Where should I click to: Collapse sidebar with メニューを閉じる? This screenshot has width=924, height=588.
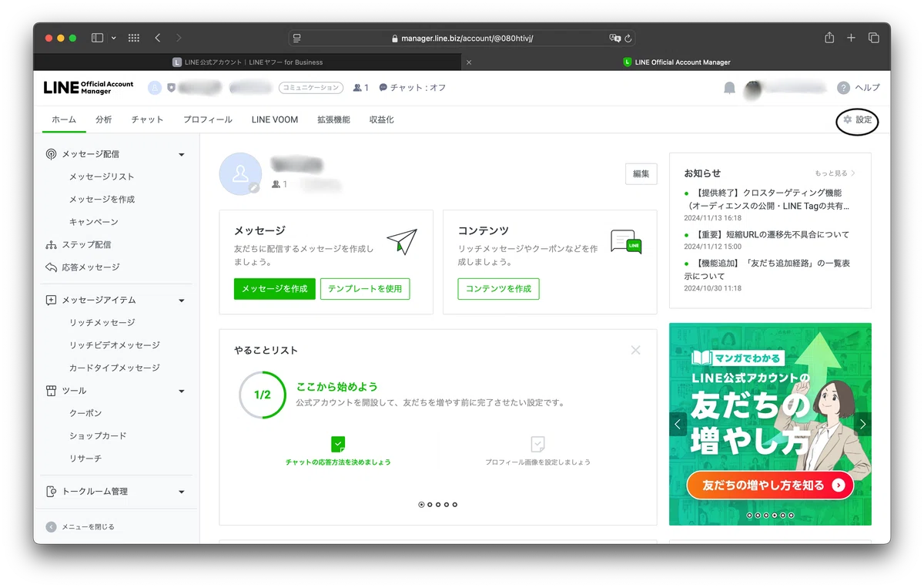click(x=80, y=527)
